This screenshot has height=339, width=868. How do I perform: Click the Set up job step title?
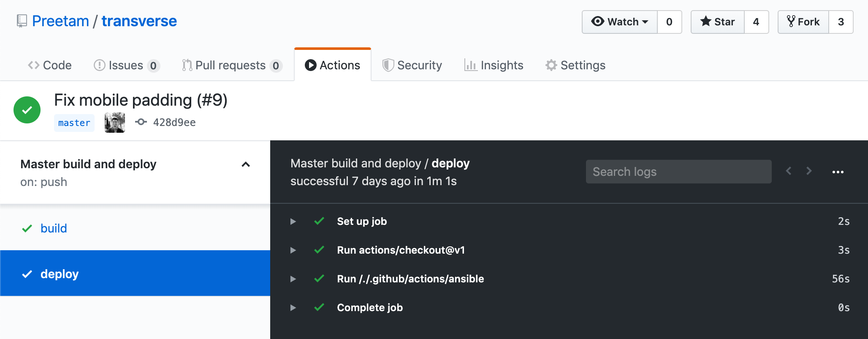[x=362, y=221]
